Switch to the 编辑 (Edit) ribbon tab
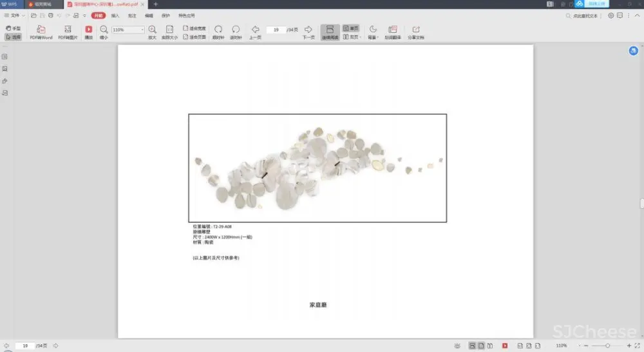Viewport: 644px width, 352px height. [149, 15]
